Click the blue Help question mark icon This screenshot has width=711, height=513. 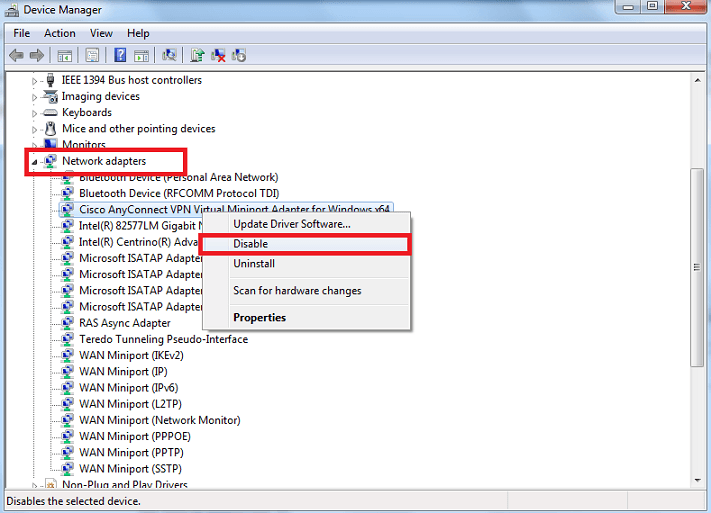(x=120, y=55)
